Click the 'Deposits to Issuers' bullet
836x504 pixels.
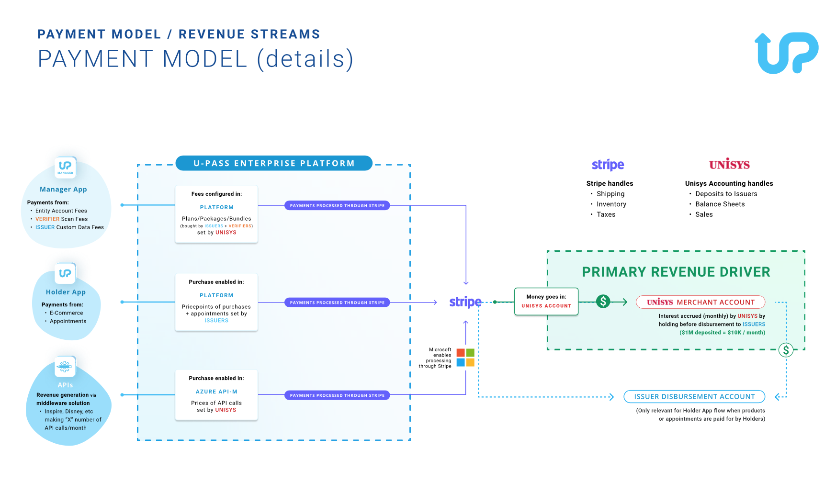(x=726, y=194)
